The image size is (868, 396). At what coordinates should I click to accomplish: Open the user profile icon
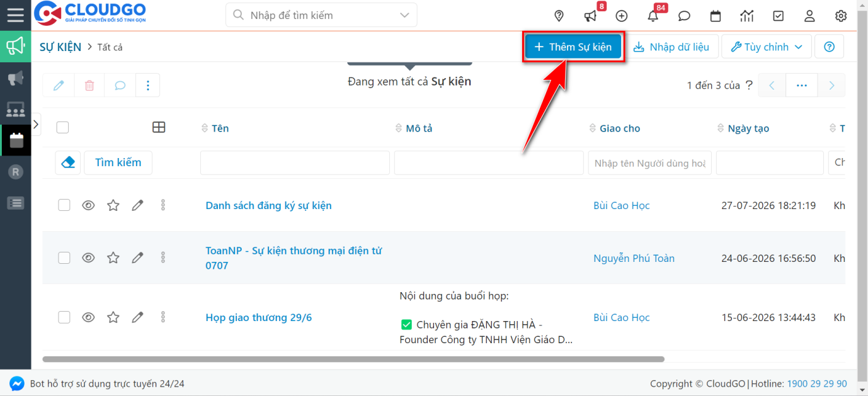tap(809, 16)
